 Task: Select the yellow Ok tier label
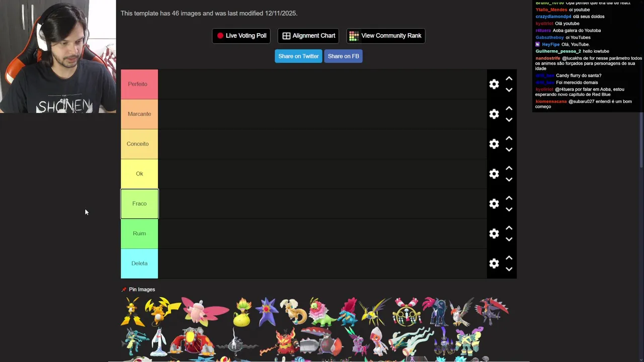point(139,173)
